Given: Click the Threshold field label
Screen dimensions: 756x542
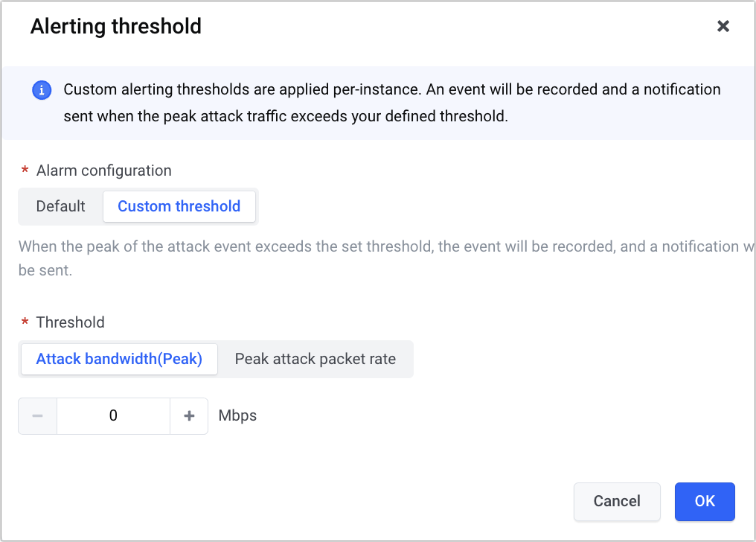Looking at the screenshot, I should [71, 322].
